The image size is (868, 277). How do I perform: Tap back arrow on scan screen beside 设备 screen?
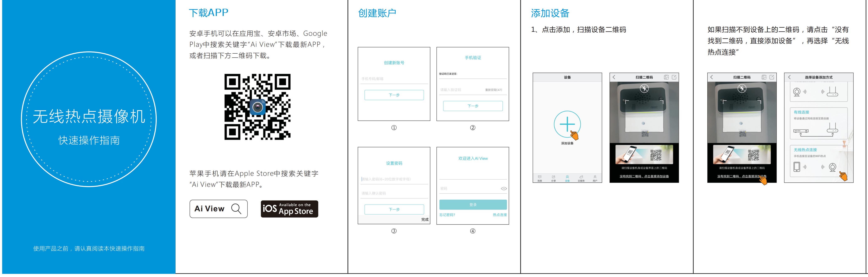[x=614, y=77]
